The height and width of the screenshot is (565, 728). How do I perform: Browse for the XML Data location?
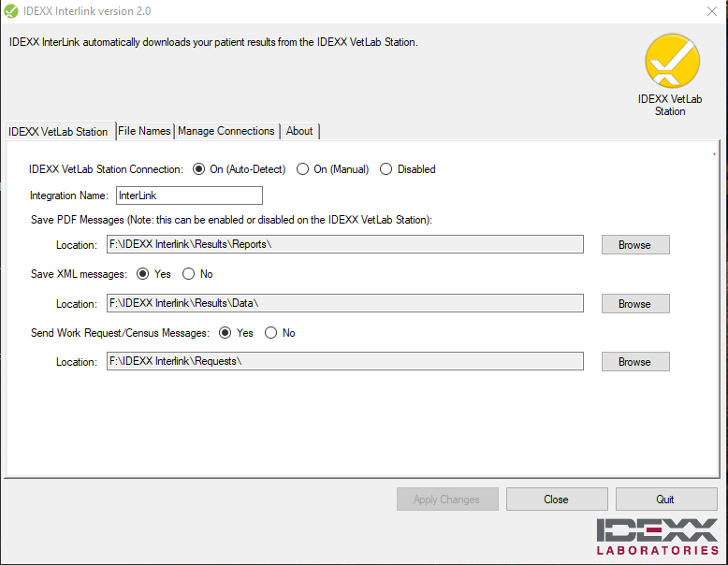[x=635, y=304]
